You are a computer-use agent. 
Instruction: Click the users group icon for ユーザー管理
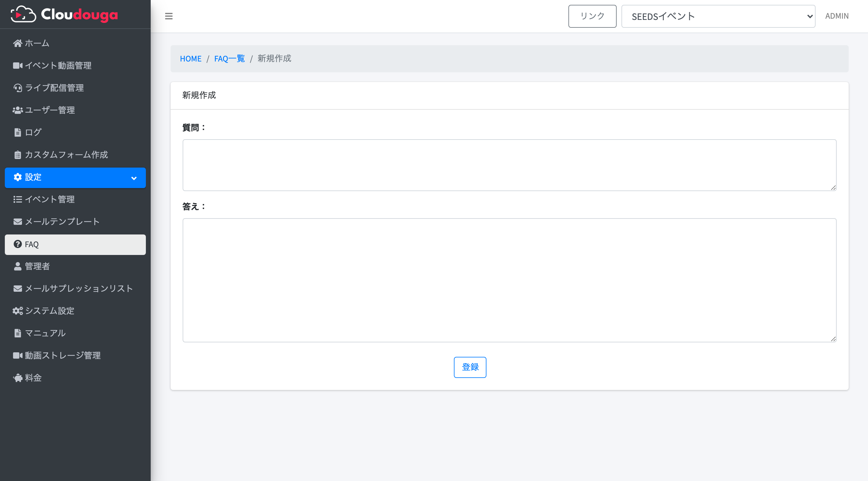tap(17, 110)
